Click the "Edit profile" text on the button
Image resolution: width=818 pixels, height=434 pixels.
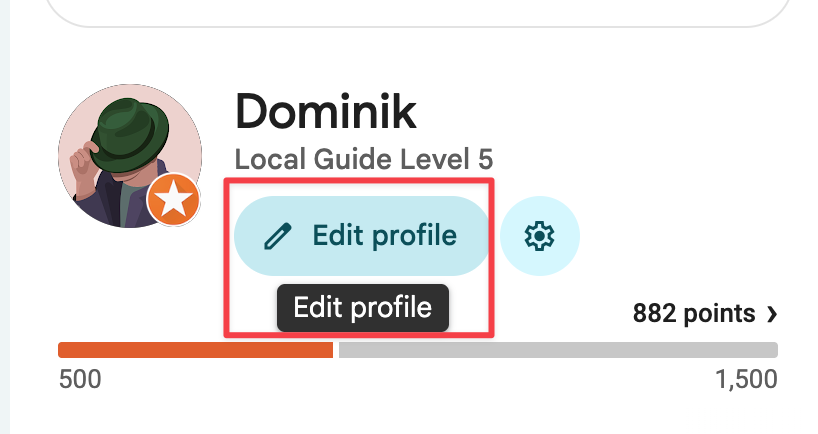coord(384,236)
